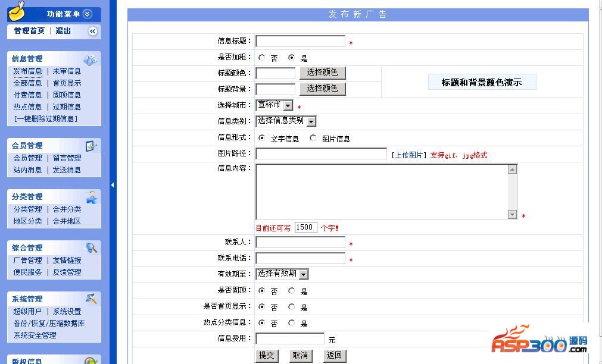Open 备份/恢复/压缩数据库 link
Screen dimensions: 602x364
coord(49,324)
